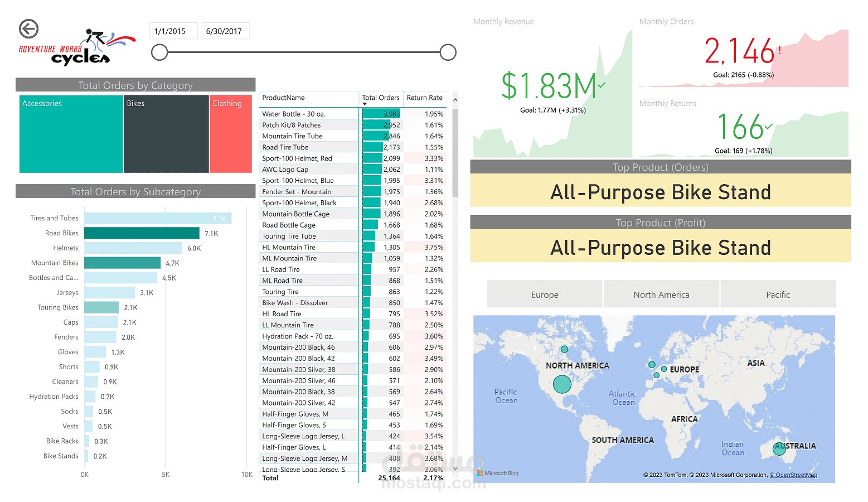Switch to the Pacific map tab
The image size is (868, 502).
[x=778, y=294]
